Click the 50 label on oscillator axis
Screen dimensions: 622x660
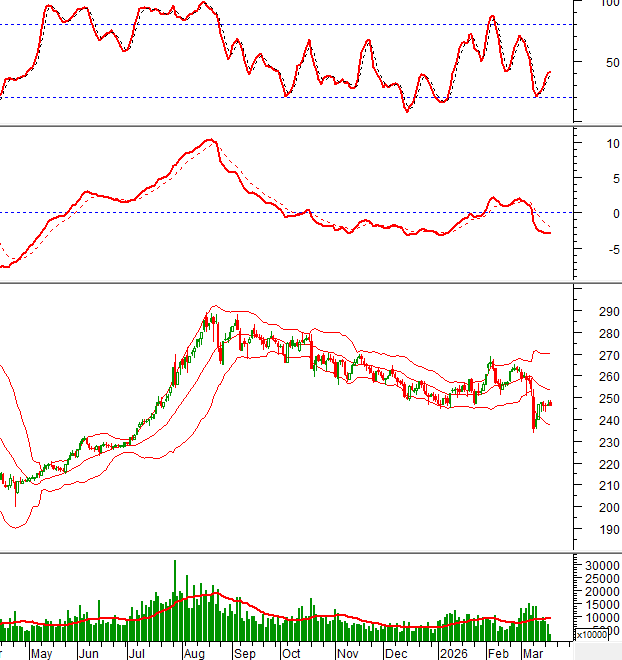click(x=596, y=62)
